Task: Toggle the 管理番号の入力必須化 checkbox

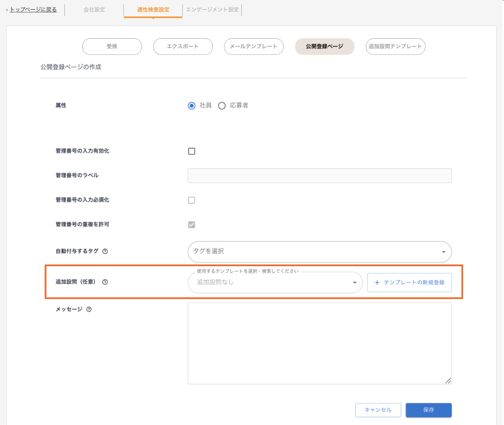Action: 191,200
